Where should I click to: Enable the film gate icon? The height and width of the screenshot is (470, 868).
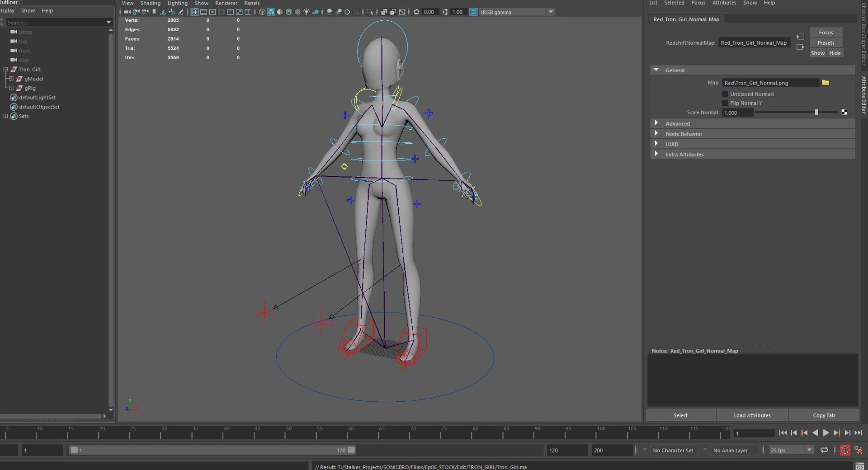pyautogui.click(x=203, y=12)
